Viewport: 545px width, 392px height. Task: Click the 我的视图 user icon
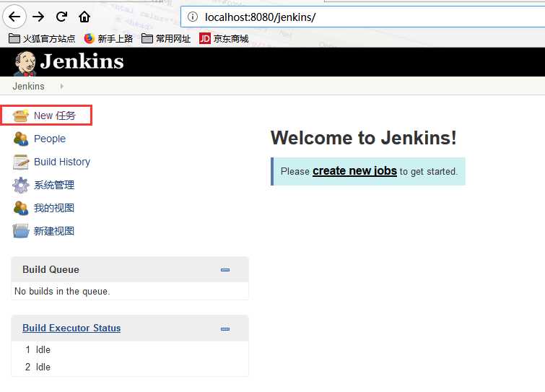pos(21,208)
